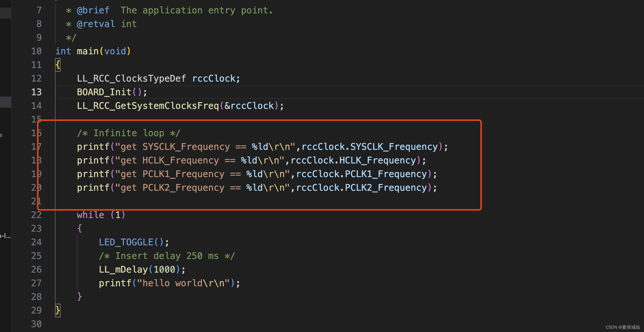
Task: Click the 'rccClock.SYSCLK_Frequency' argument
Action: tap(370, 147)
